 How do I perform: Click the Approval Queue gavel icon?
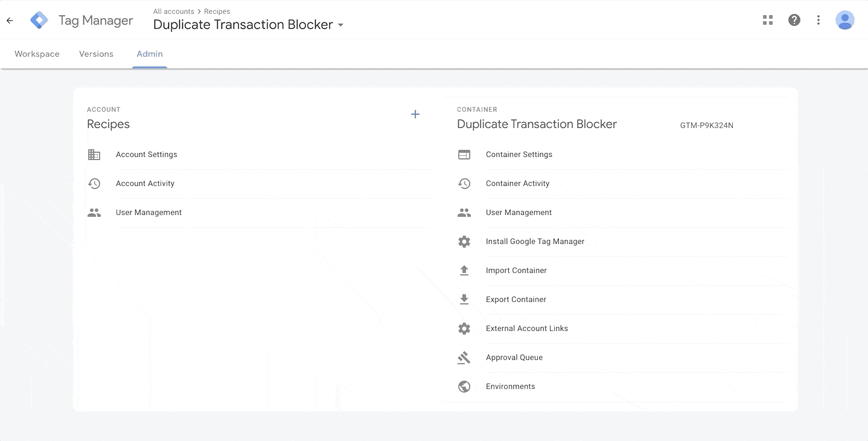(464, 358)
